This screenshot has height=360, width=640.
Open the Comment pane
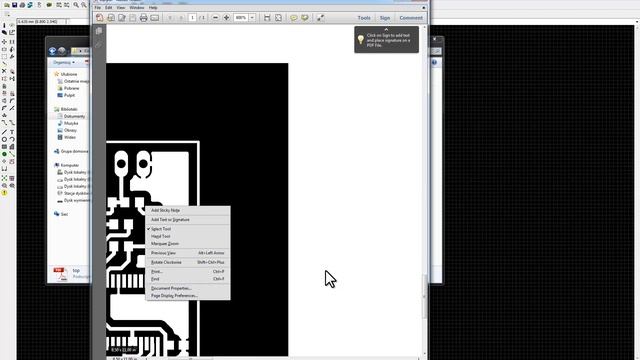[x=411, y=18]
